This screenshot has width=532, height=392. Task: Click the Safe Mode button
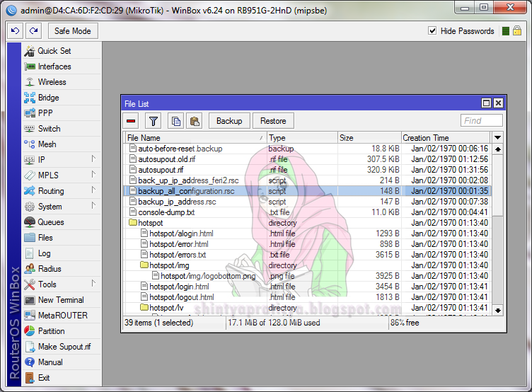pos(73,31)
